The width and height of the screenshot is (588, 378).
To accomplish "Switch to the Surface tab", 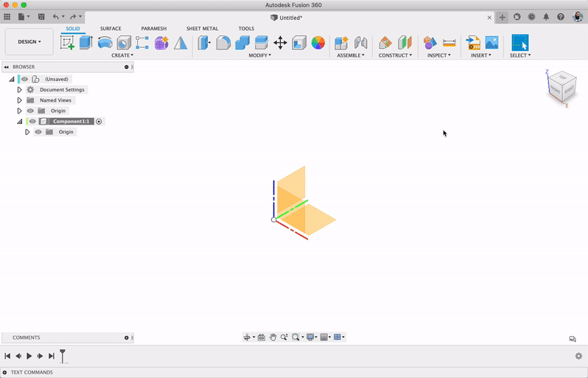I will tap(111, 29).
